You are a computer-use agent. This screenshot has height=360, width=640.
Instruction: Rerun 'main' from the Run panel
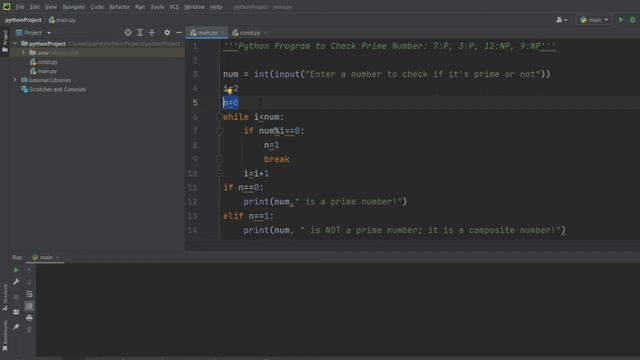(16, 270)
